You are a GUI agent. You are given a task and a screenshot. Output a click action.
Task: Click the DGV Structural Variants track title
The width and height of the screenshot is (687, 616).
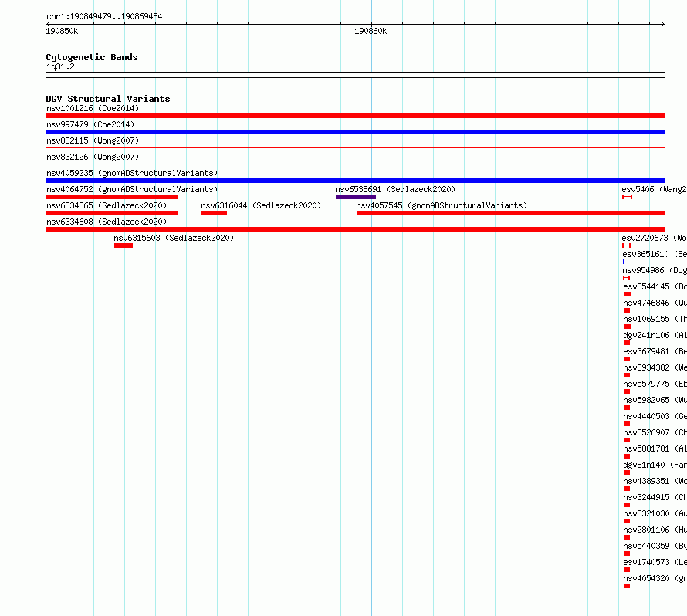click(108, 99)
